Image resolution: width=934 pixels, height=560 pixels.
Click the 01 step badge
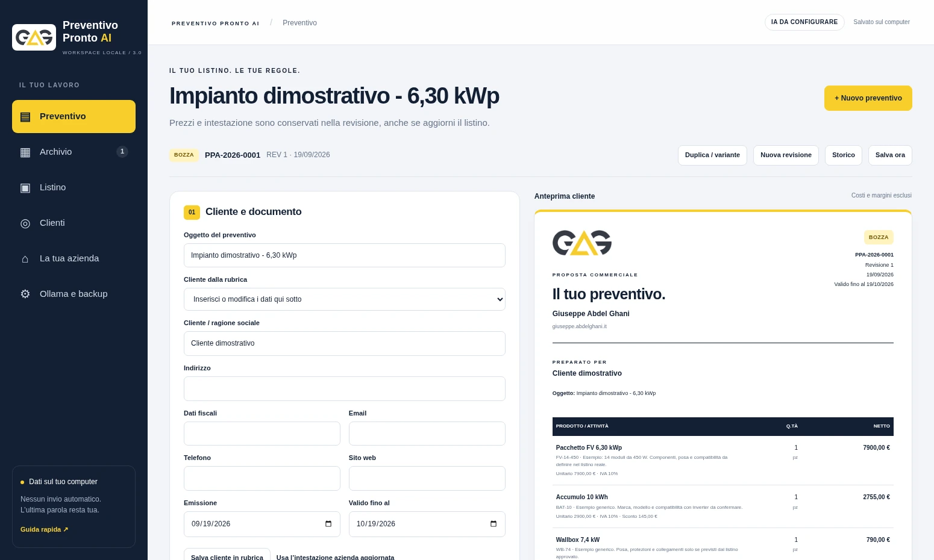tap(192, 212)
